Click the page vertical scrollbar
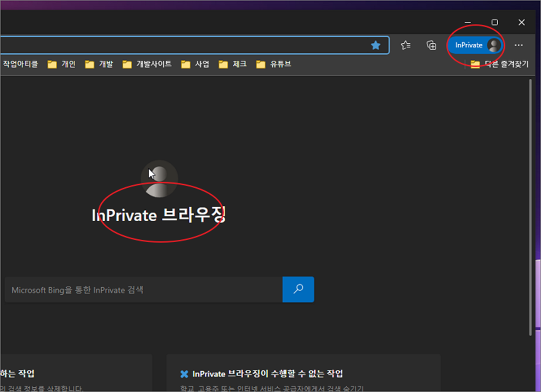 click(531, 208)
